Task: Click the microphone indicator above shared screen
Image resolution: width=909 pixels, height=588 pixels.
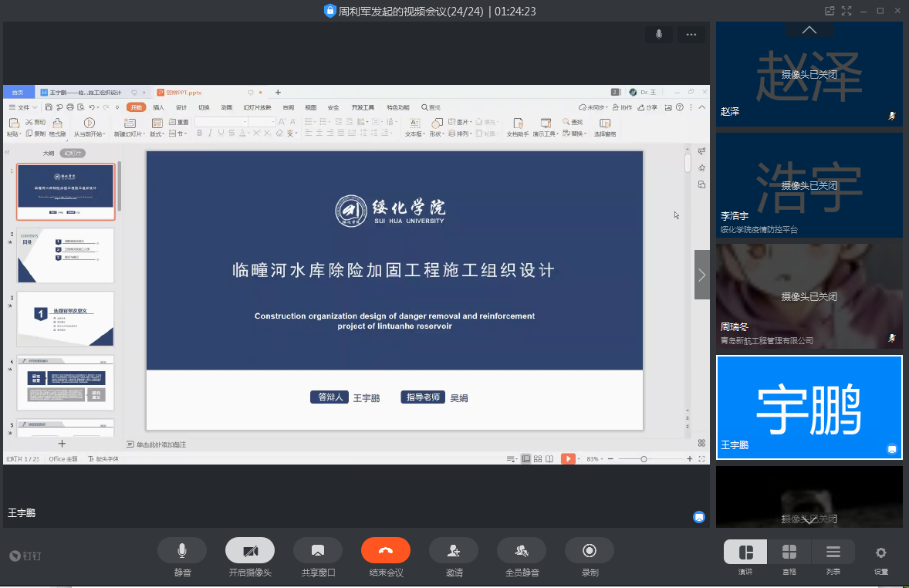Action: pyautogui.click(x=658, y=34)
